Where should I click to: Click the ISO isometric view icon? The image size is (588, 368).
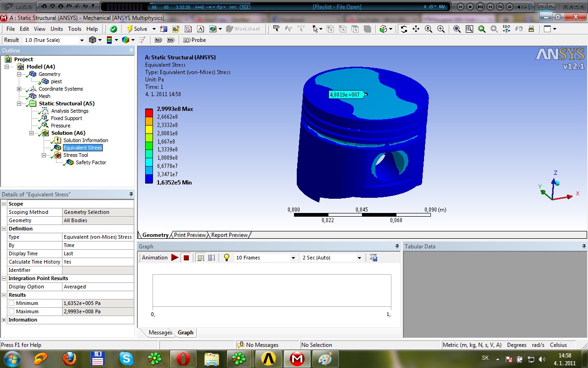[x=506, y=29]
